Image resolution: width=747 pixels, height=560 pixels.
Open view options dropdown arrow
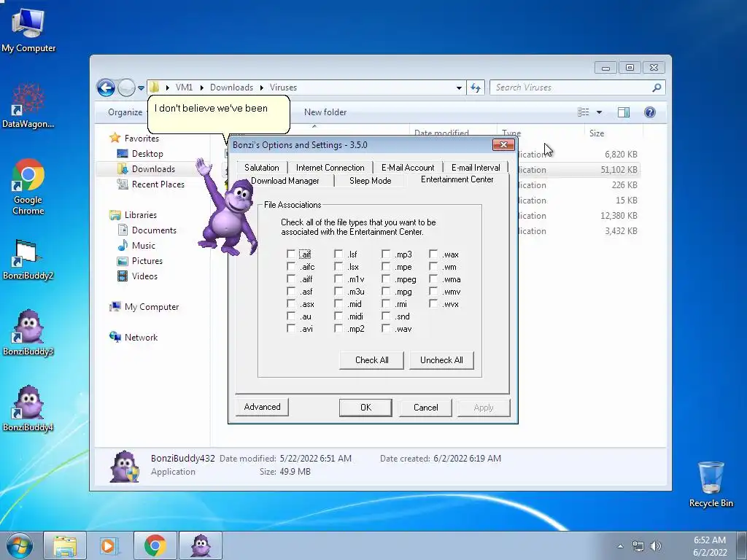(x=600, y=112)
